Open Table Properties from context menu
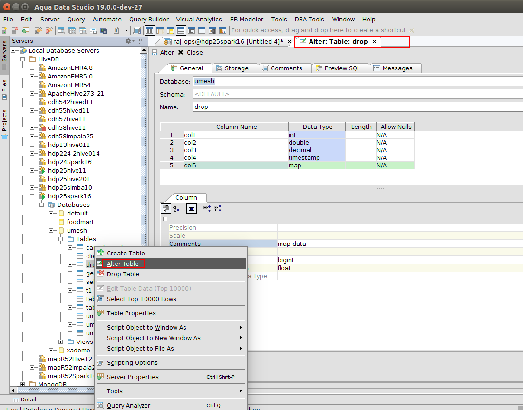Image resolution: width=532 pixels, height=410 pixels. pos(171,313)
